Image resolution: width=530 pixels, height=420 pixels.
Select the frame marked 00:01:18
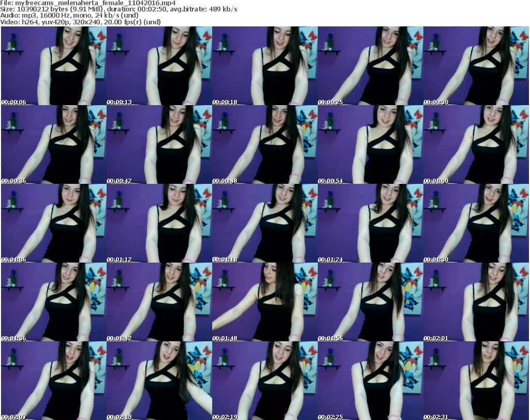click(x=265, y=223)
